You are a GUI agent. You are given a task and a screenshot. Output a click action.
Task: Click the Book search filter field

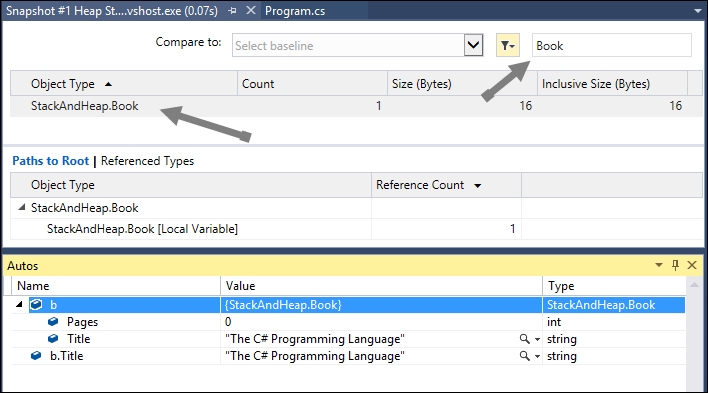[611, 45]
